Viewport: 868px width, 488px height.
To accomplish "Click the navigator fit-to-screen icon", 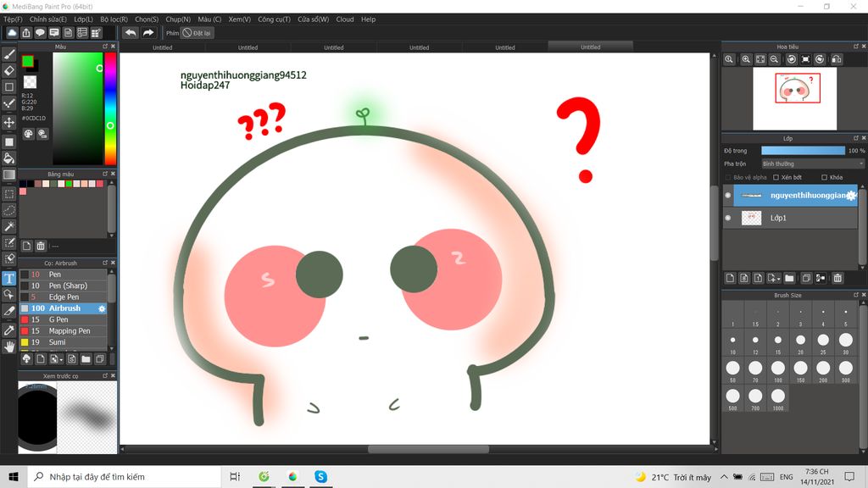I will coord(760,59).
